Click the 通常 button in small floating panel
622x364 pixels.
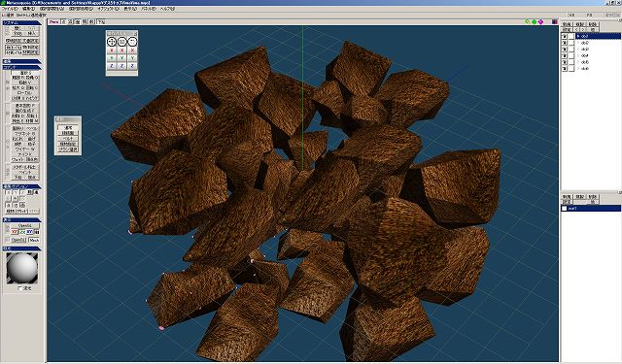tap(68, 127)
